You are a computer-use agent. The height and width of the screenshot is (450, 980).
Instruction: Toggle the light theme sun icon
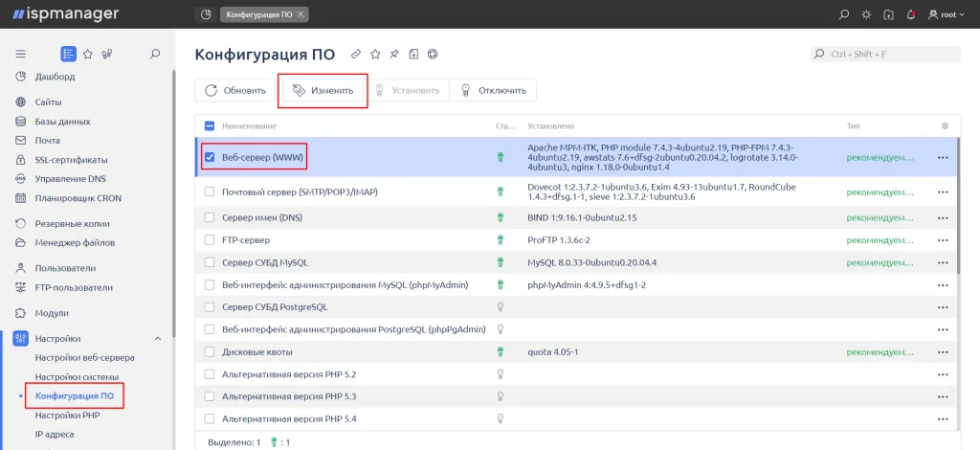(x=866, y=14)
